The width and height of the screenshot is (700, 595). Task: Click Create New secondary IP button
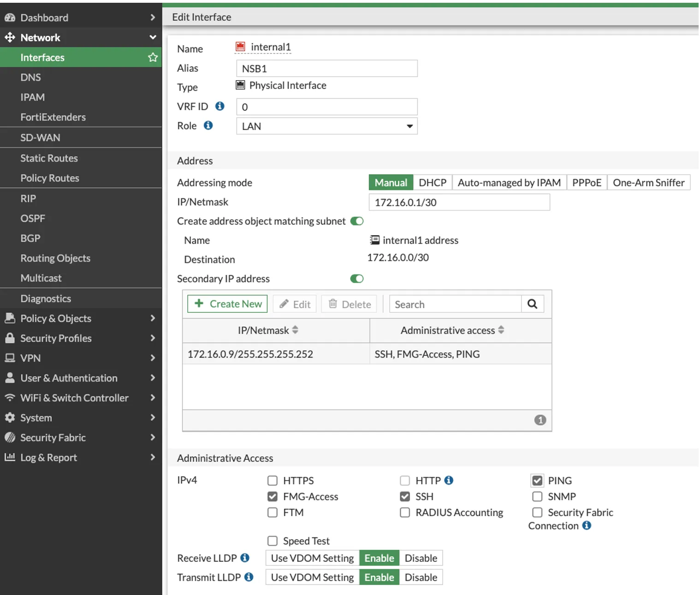(x=227, y=304)
